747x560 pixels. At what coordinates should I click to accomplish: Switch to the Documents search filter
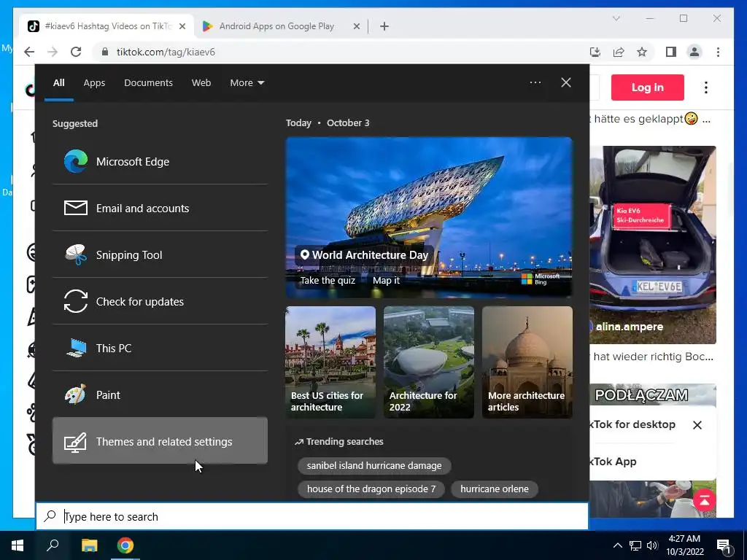[148, 82]
